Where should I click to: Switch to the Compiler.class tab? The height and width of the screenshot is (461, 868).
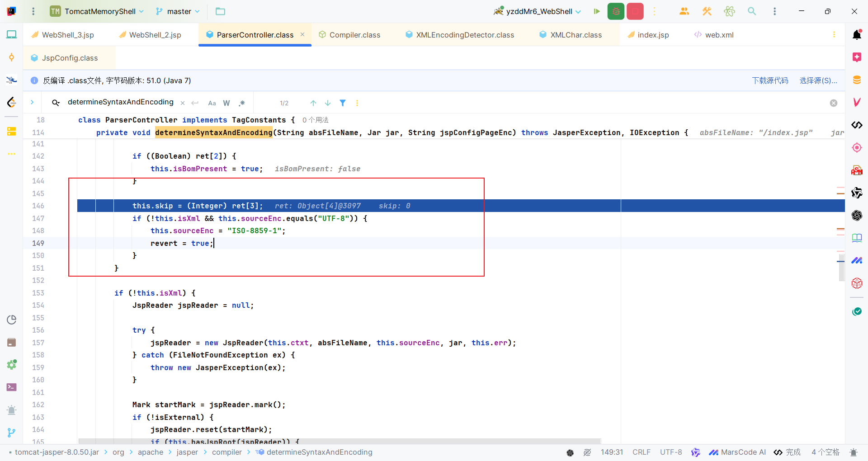[349, 35]
